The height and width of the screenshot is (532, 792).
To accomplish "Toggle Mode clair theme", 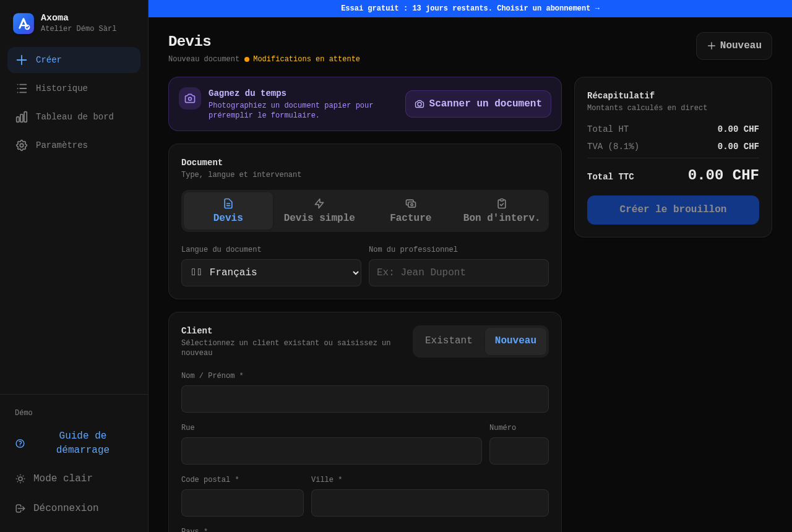I will tap(74, 479).
